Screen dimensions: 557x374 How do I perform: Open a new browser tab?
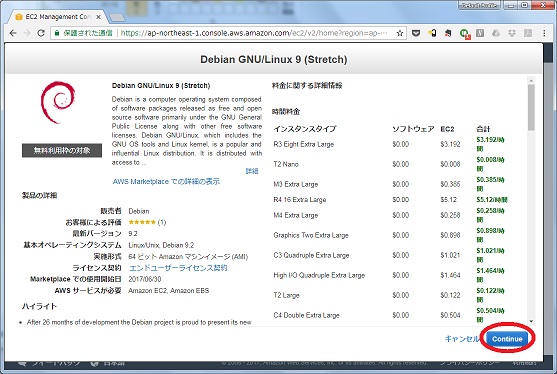pos(117,17)
